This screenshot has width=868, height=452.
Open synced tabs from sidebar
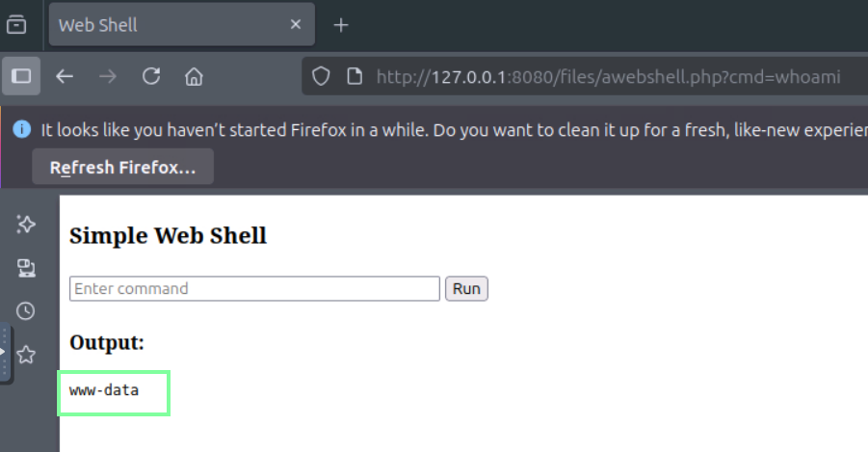26,268
